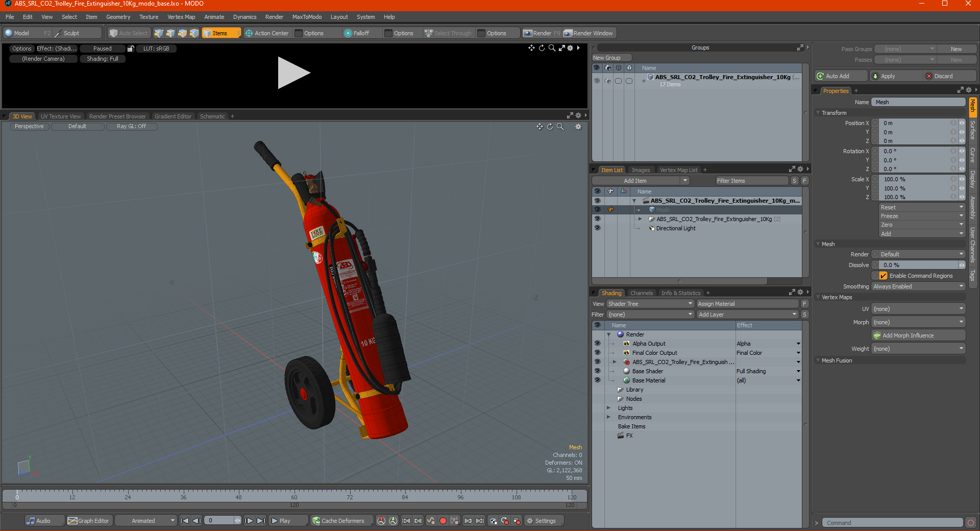Click red record keyframe icon

[x=443, y=521]
